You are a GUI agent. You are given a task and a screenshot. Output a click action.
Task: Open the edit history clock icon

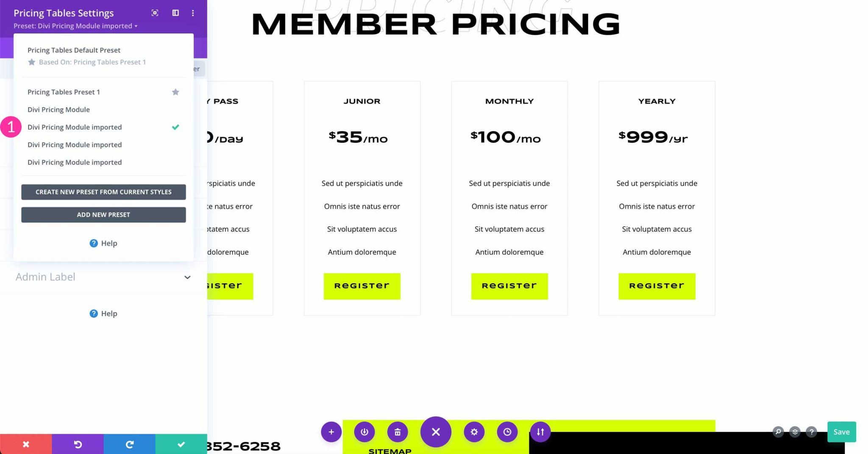click(x=507, y=432)
